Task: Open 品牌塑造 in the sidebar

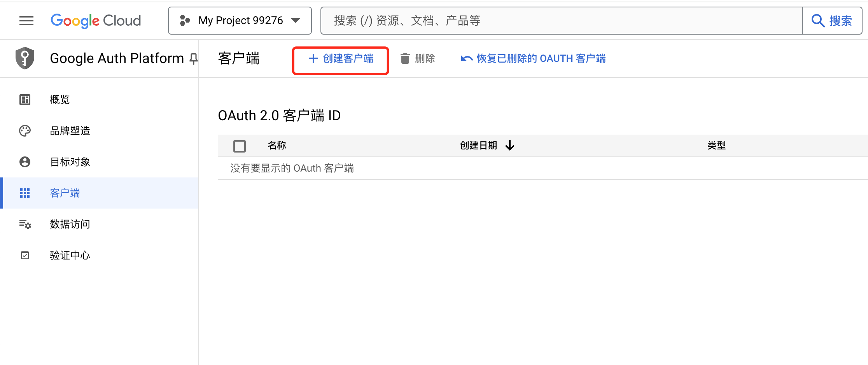Action: pos(100,131)
